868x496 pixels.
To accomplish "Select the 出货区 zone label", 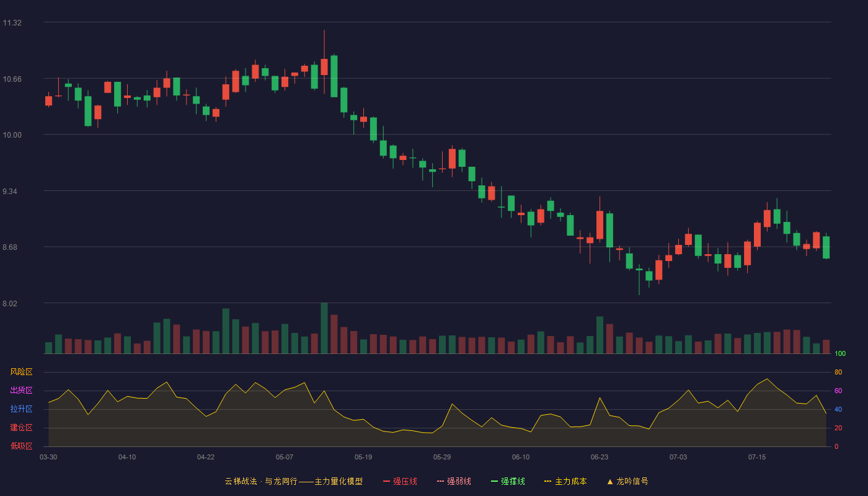I will pos(21,391).
